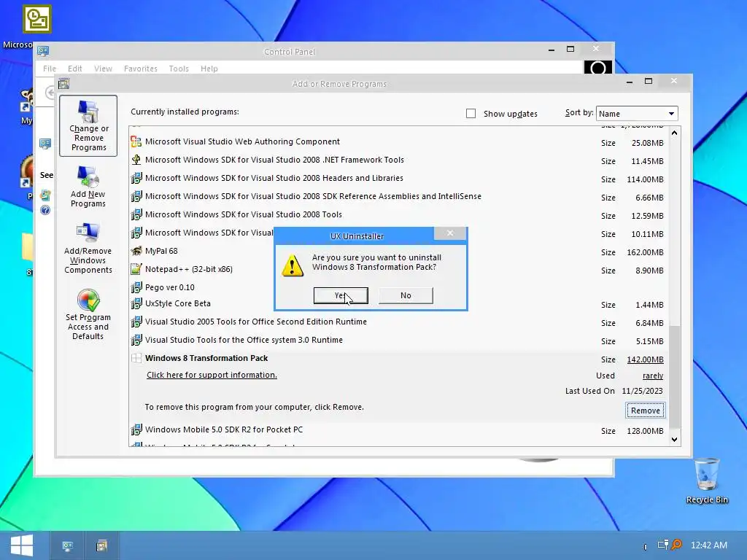Select Windows Mobile 5.0 SDK R2 for Pocket PC

(224, 429)
